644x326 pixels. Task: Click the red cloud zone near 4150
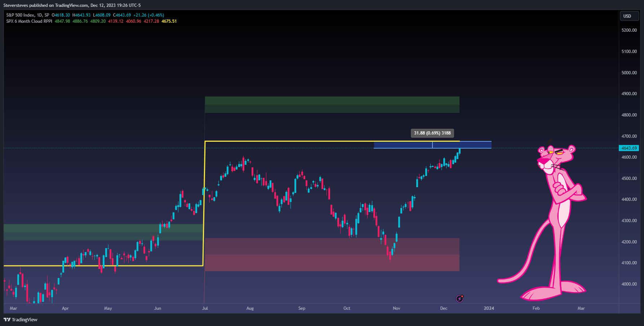coord(332,254)
